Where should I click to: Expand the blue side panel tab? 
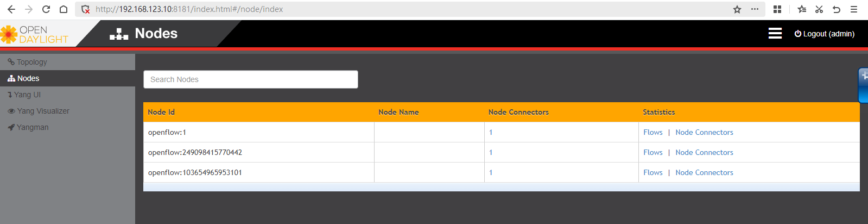pyautogui.click(x=863, y=85)
